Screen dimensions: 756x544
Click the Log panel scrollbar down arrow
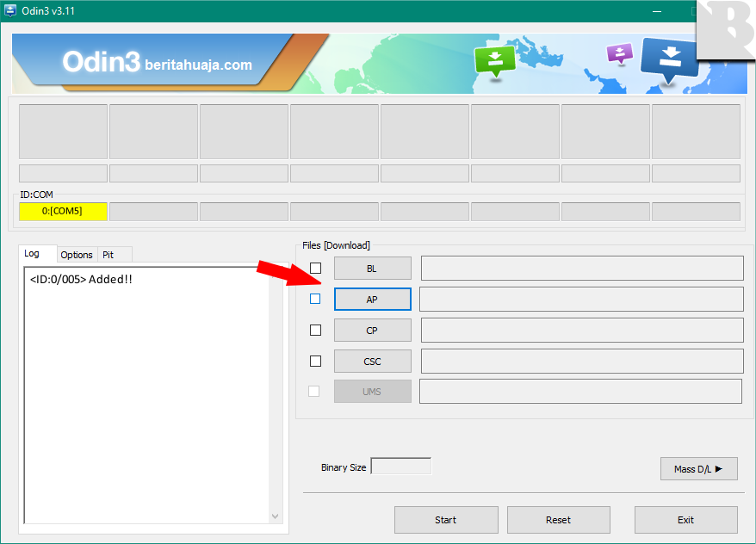[276, 516]
